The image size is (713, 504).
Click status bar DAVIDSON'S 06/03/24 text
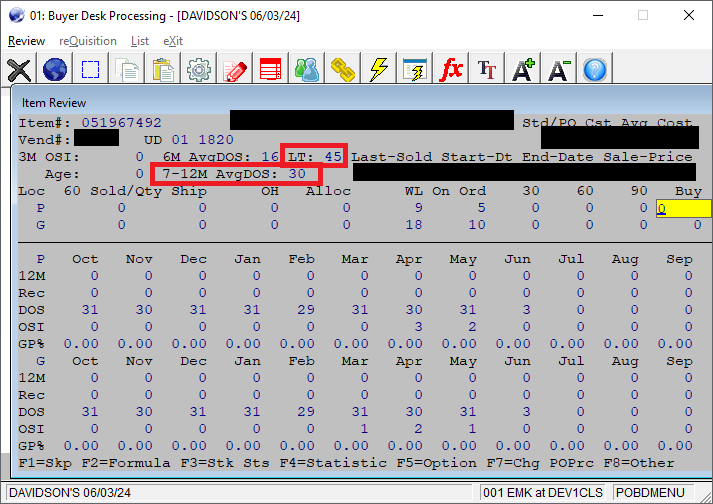tap(70, 493)
